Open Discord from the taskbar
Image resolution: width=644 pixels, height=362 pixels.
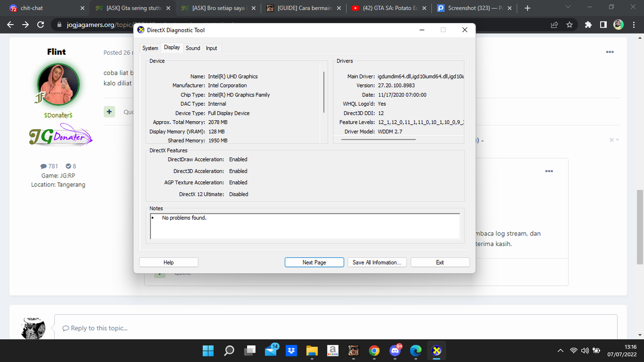(x=395, y=350)
